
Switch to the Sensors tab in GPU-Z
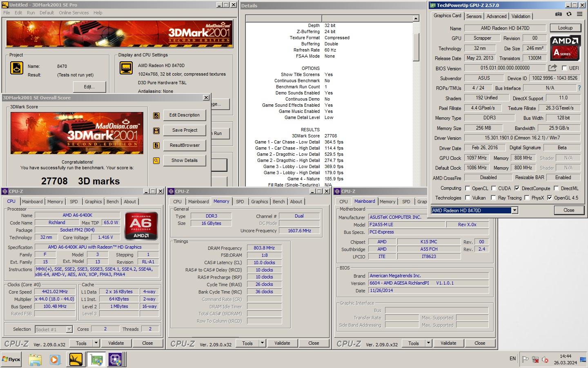474,16
